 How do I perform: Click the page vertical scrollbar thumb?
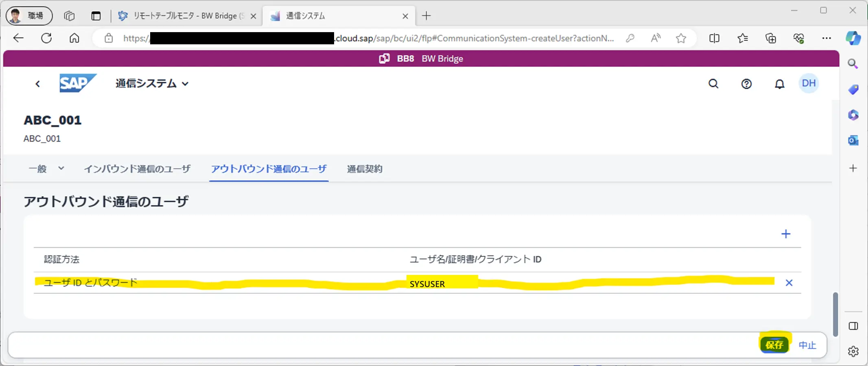tap(835, 314)
